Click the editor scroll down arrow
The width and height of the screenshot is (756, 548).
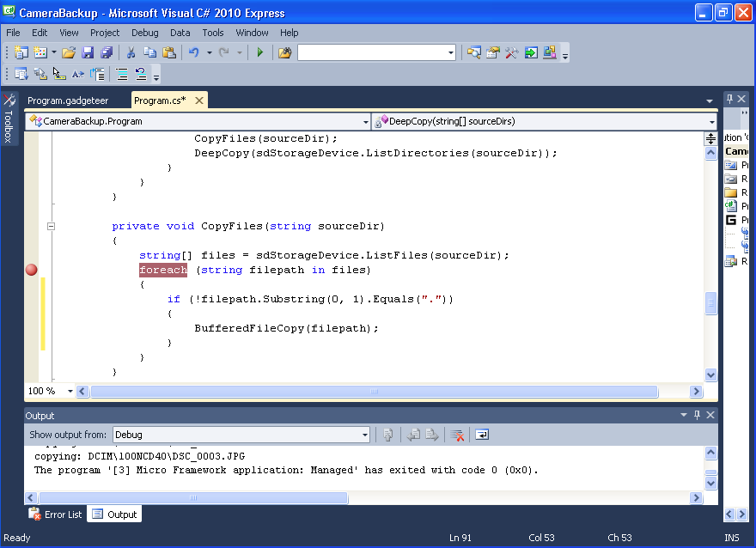tap(710, 374)
